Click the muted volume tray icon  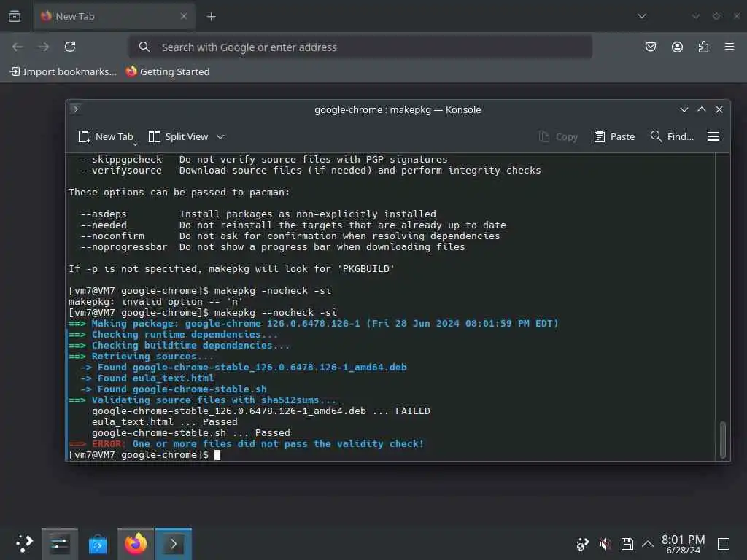pyautogui.click(x=605, y=544)
